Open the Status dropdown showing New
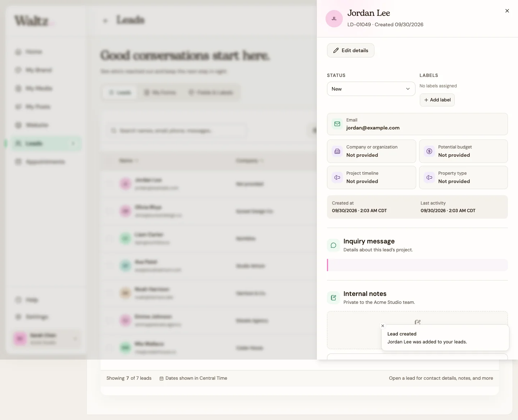Screen dimensions: 518x420 click(x=371, y=89)
